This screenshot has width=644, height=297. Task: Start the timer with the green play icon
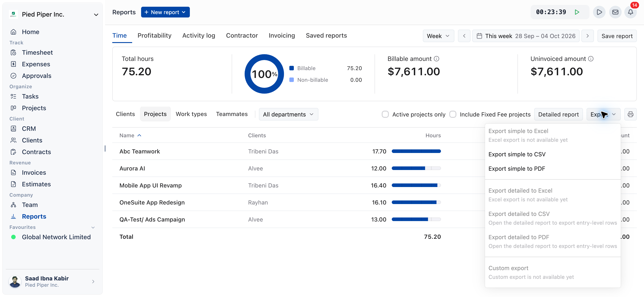coord(577,12)
